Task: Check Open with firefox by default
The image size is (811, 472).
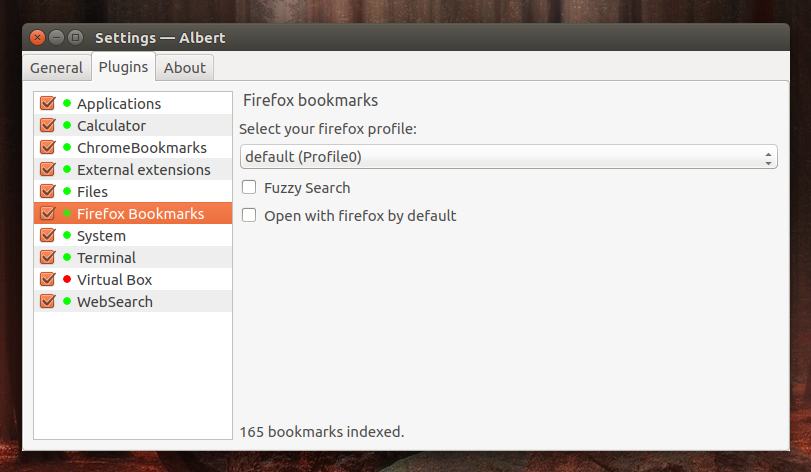Action: (x=249, y=215)
